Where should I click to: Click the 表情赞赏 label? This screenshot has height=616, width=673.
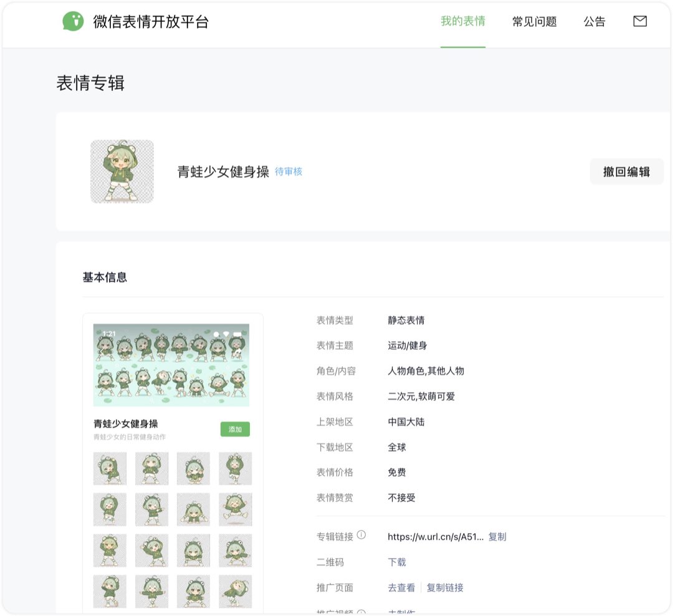[335, 498]
